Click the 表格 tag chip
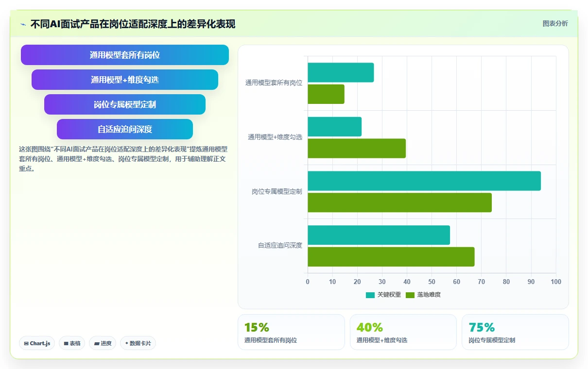 pyautogui.click(x=72, y=343)
